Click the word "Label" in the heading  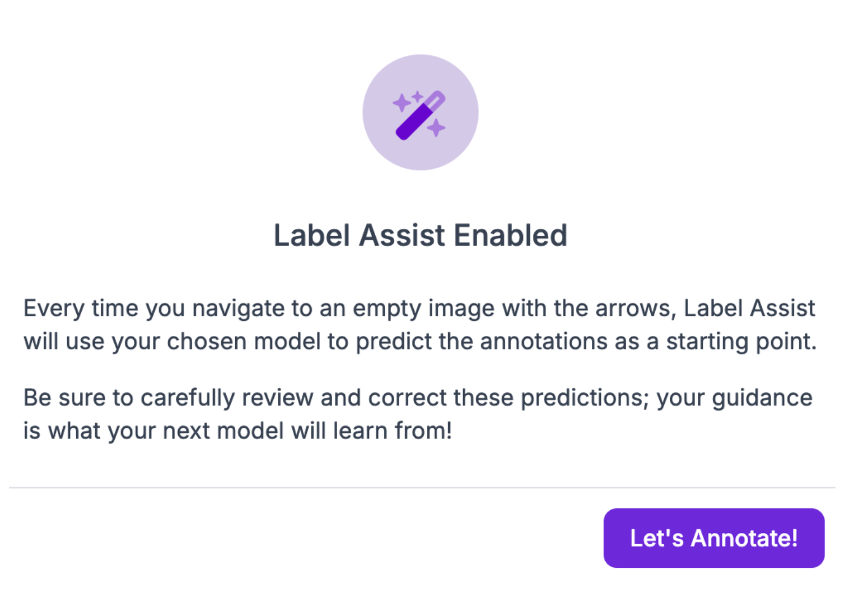[x=312, y=235]
